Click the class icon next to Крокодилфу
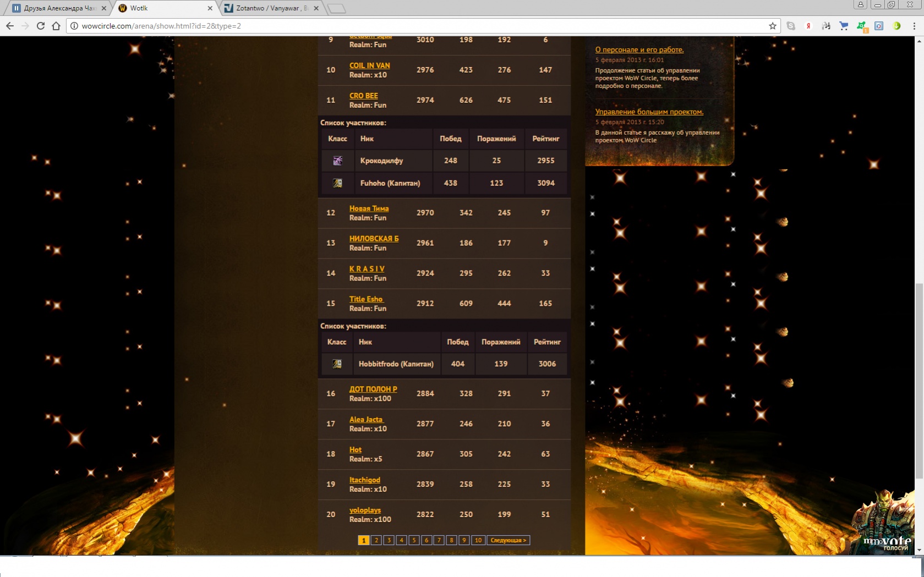Image resolution: width=924 pixels, height=577 pixels. pos(337,161)
